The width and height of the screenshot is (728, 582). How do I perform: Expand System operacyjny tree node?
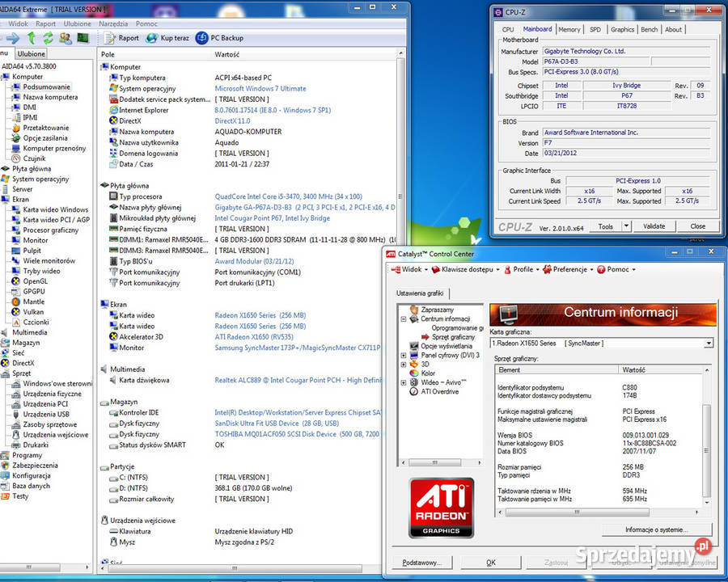click(x=40, y=179)
